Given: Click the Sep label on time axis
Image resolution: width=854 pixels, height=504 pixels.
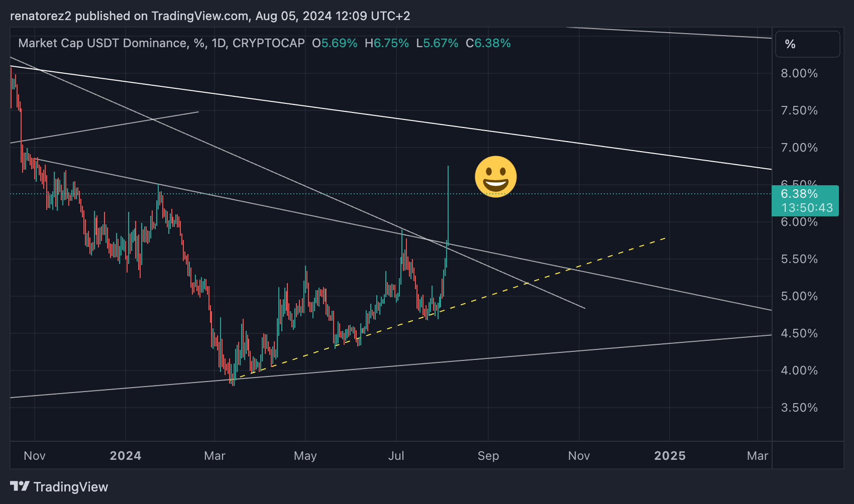Looking at the screenshot, I should pos(488,456).
